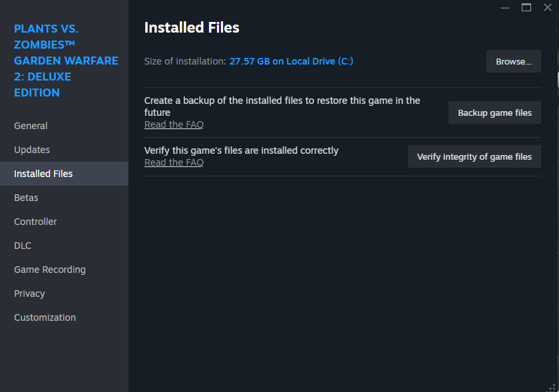Maximize the properties window
This screenshot has height=392, width=559.
point(526,7)
